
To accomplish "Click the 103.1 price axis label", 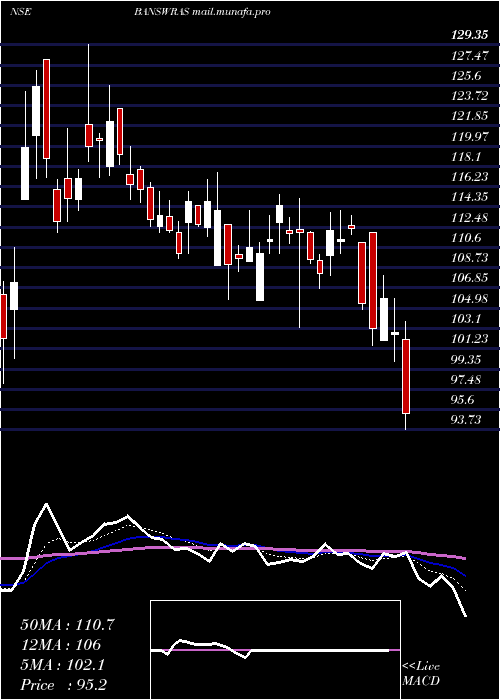I will pos(467,319).
